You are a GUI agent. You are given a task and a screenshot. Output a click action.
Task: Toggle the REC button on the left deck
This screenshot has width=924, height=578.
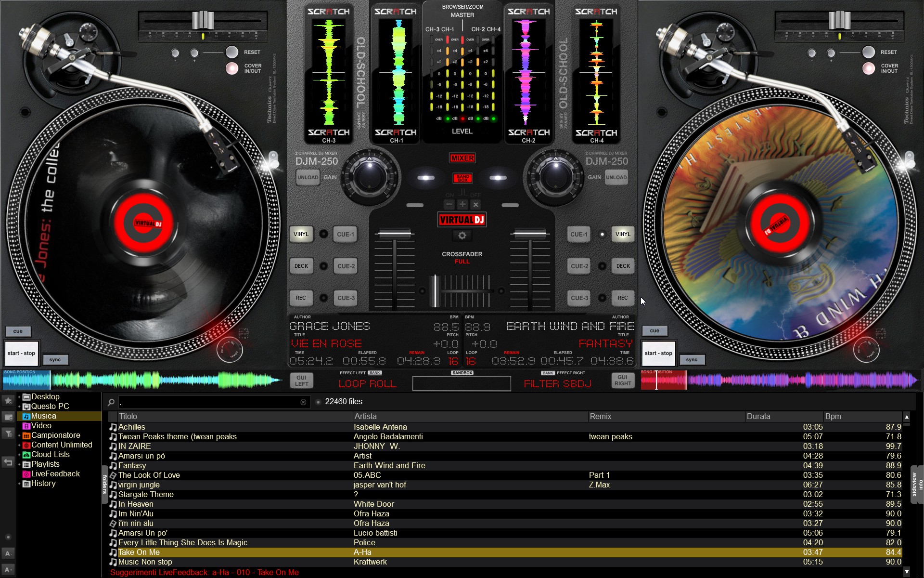click(302, 298)
